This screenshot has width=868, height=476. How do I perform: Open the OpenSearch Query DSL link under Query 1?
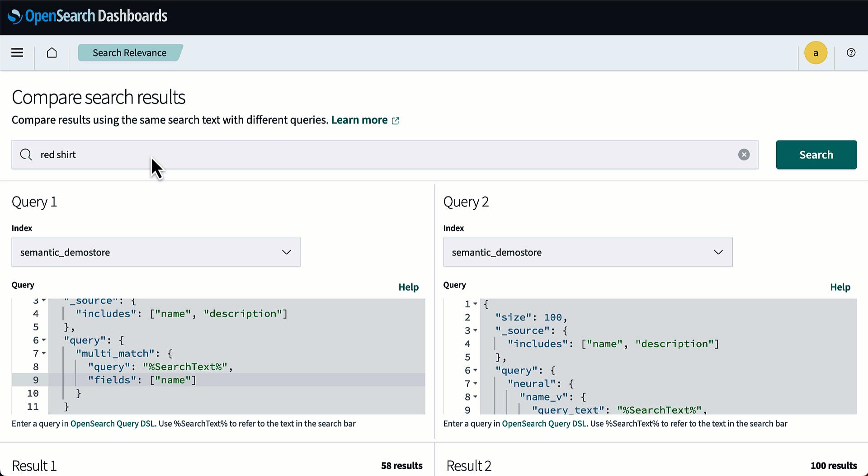click(112, 424)
